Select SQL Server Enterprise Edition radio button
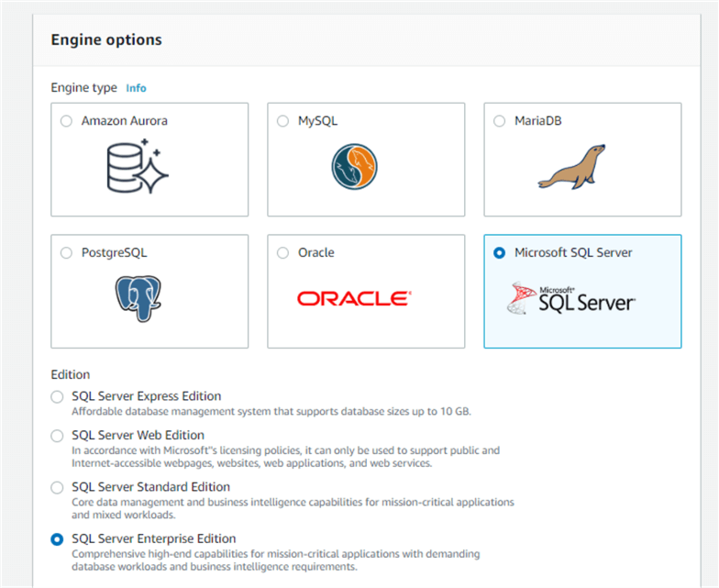The image size is (719, 588). (58, 539)
